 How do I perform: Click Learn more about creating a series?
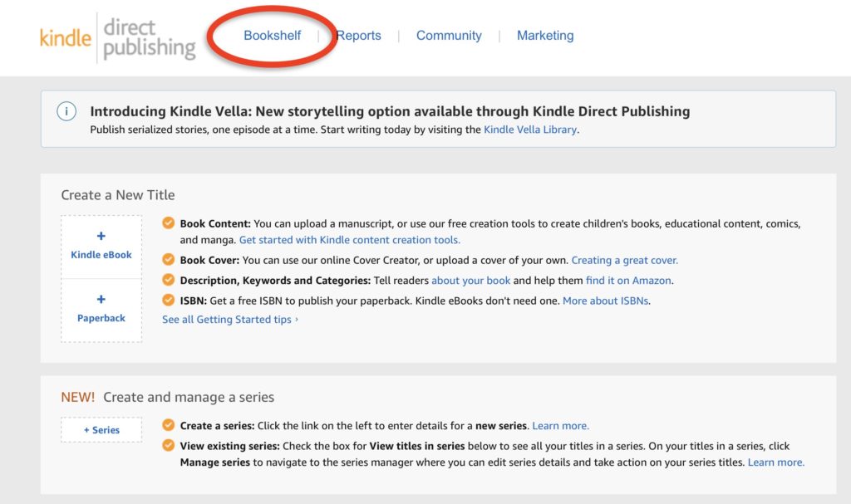pos(560,425)
